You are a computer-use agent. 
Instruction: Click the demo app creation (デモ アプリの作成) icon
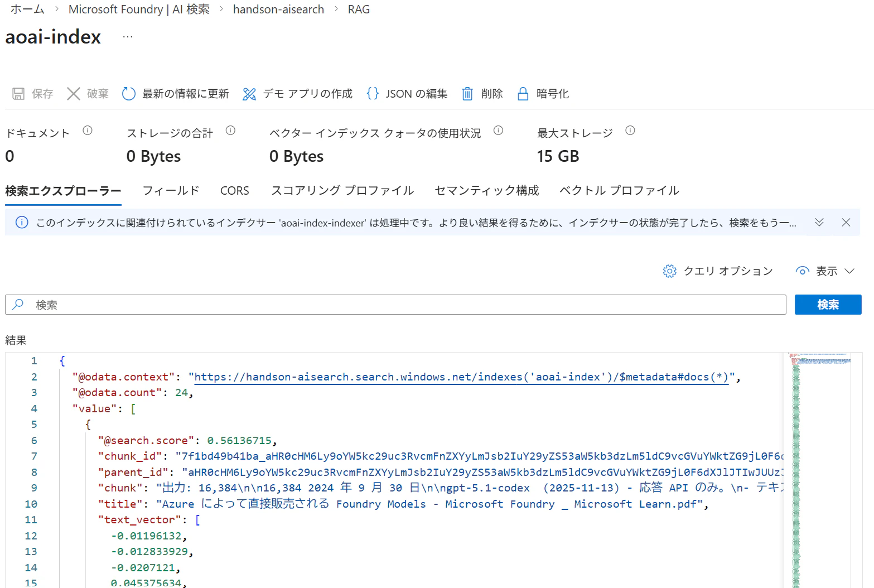pyautogui.click(x=249, y=94)
